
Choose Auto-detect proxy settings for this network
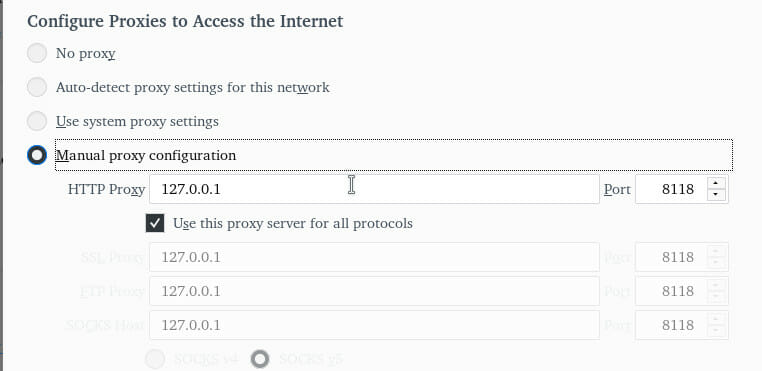point(37,87)
